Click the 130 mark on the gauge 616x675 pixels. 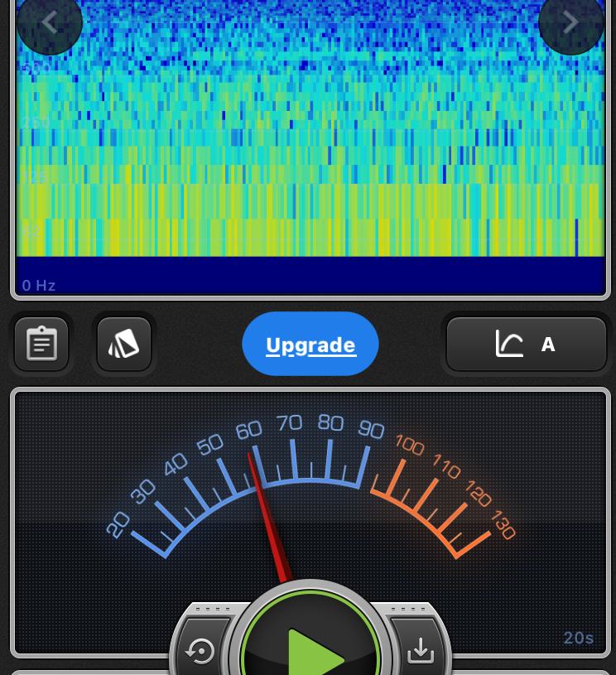(503, 525)
